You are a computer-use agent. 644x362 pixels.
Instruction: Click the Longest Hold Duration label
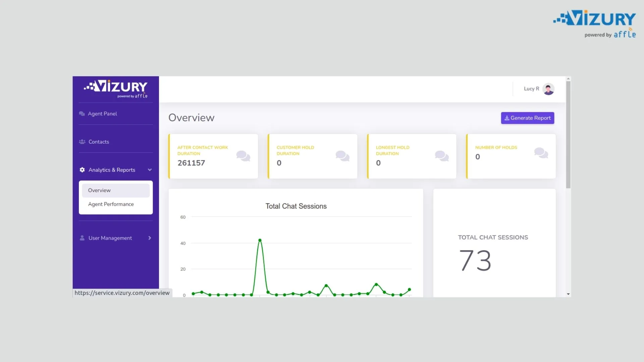click(393, 150)
